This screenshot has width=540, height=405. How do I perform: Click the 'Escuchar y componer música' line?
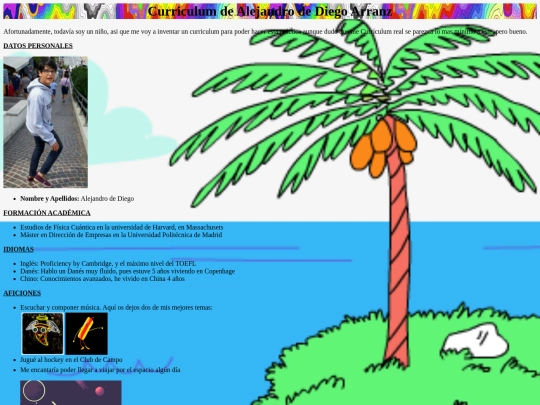(116, 308)
